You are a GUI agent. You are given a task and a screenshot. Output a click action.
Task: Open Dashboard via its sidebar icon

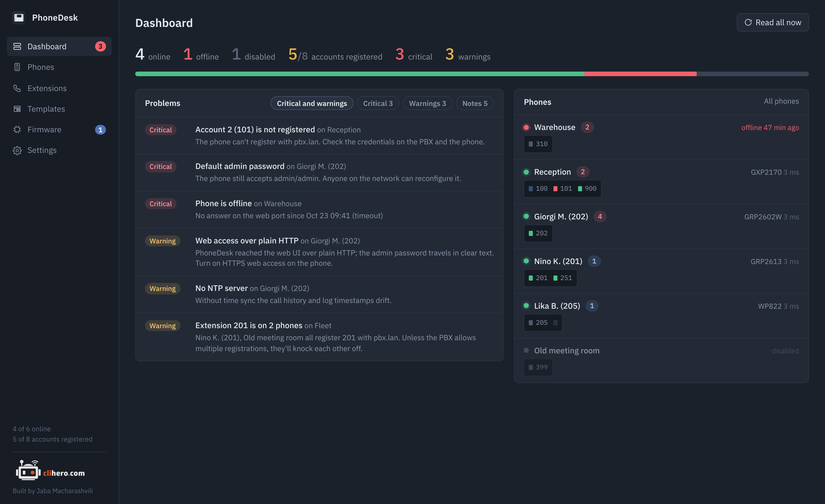click(17, 46)
